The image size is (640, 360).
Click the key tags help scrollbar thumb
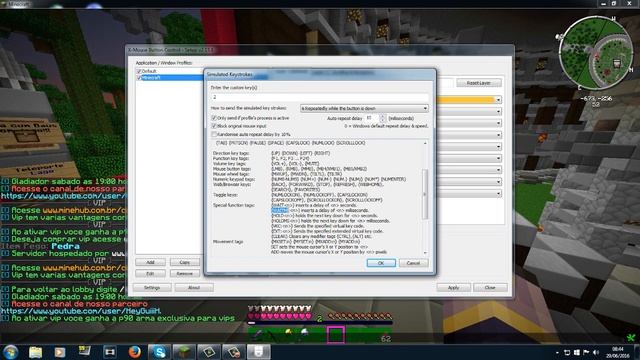point(425,194)
